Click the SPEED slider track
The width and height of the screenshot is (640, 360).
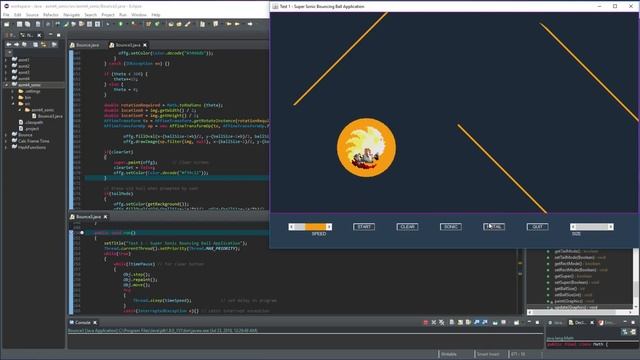(310, 227)
